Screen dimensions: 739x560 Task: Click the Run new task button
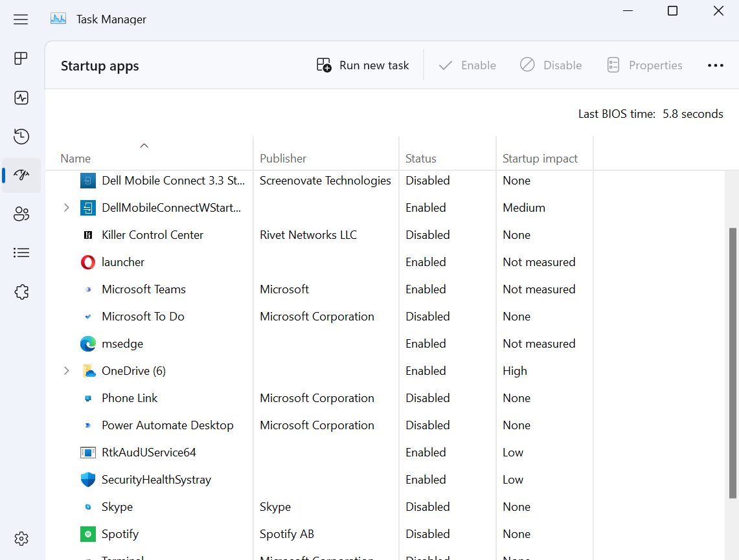tap(362, 65)
